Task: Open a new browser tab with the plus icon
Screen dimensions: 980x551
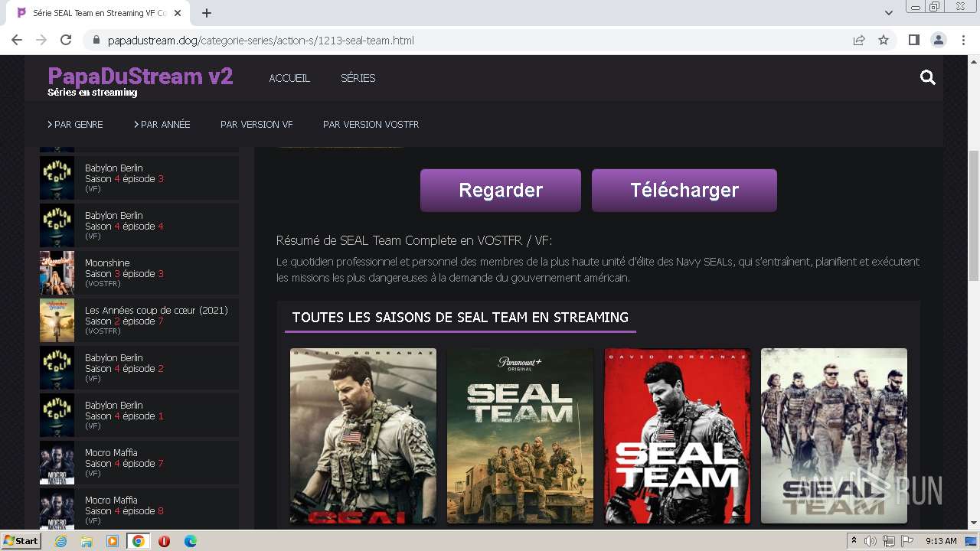Action: click(207, 13)
